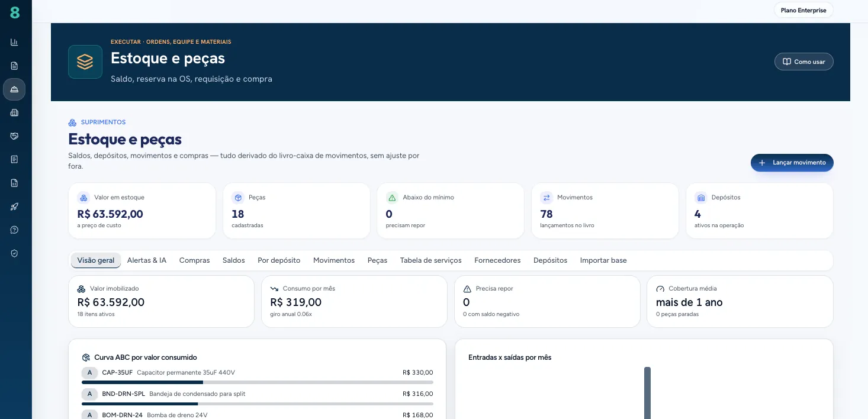
Task: Open the building icon in the sidebar
Action: pyautogui.click(x=14, y=112)
